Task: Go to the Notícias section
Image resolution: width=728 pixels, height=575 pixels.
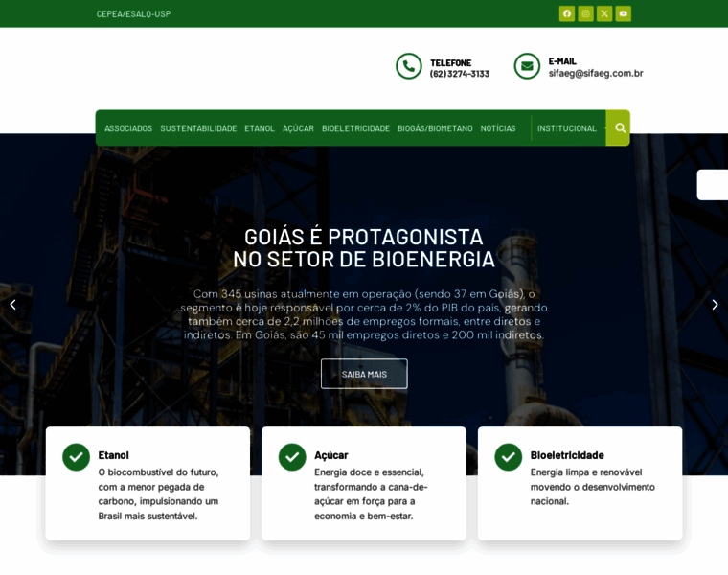Action: (498, 128)
